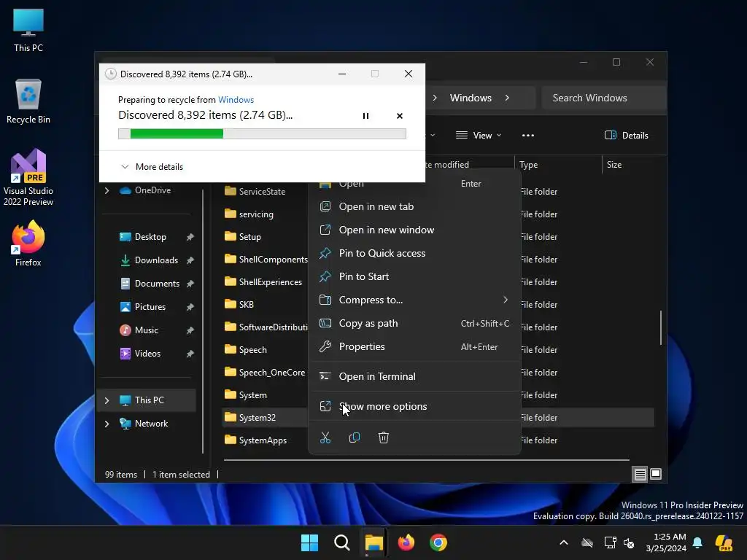Screen dimensions: 747x560
Task: Click File Explorer in the taskbar
Action: point(374,542)
